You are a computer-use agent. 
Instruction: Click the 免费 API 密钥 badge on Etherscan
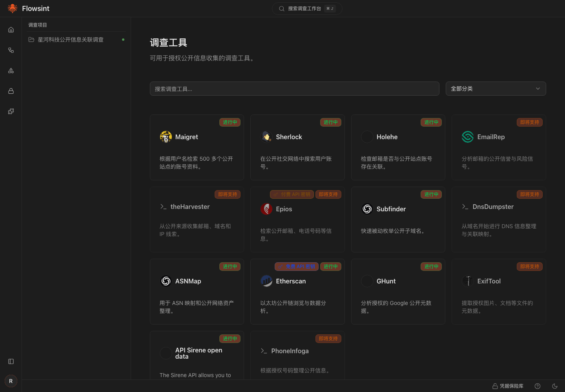[x=297, y=267]
